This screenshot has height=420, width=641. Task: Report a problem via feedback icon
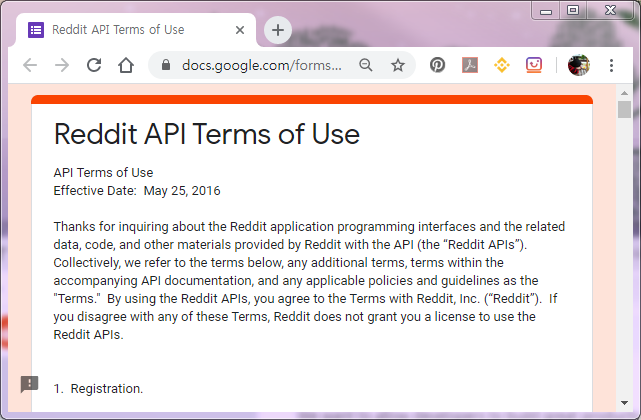29,384
